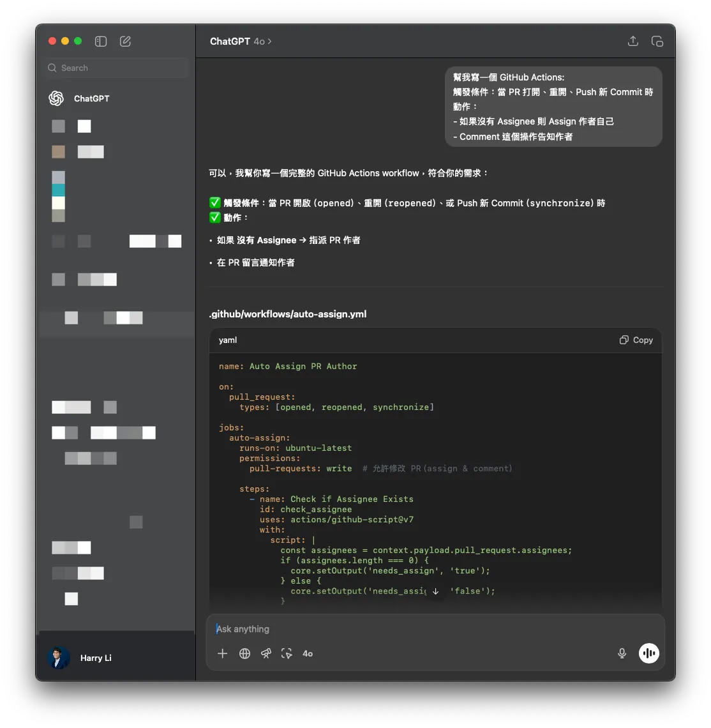Start a new chat with compose icon
Image resolution: width=711 pixels, height=728 pixels.
click(125, 42)
